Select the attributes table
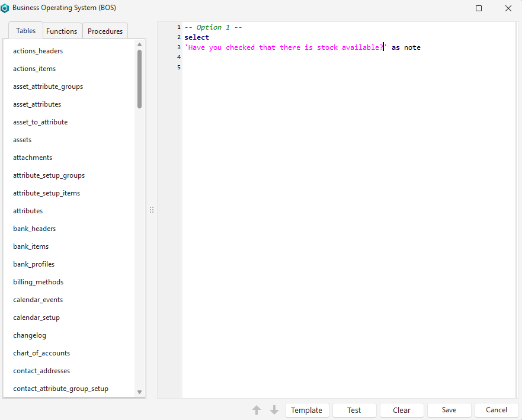This screenshot has width=522, height=420. coord(28,211)
